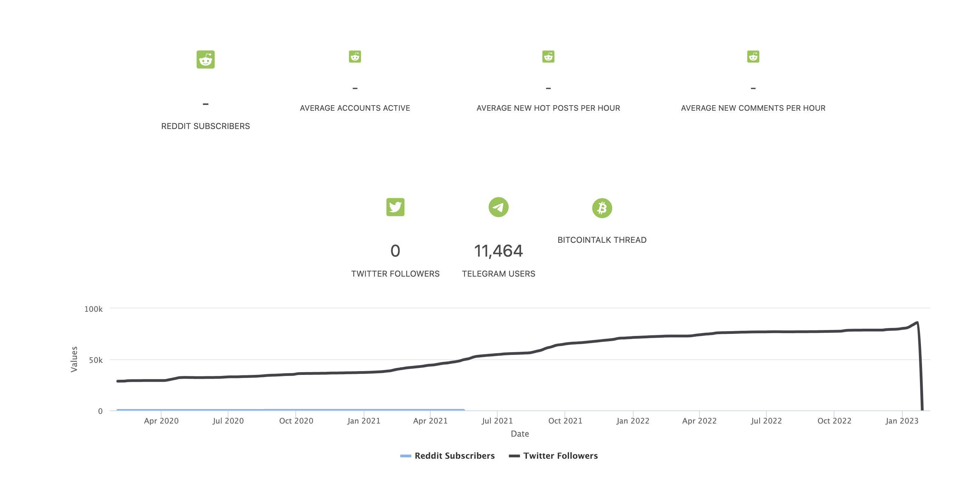
Task: Click the Twitter followers zero value
Action: click(x=395, y=251)
